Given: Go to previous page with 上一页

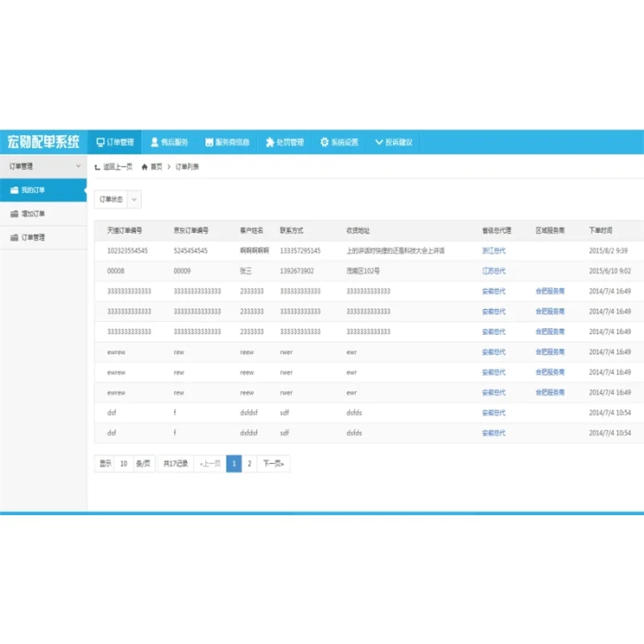Looking at the screenshot, I should [x=210, y=464].
